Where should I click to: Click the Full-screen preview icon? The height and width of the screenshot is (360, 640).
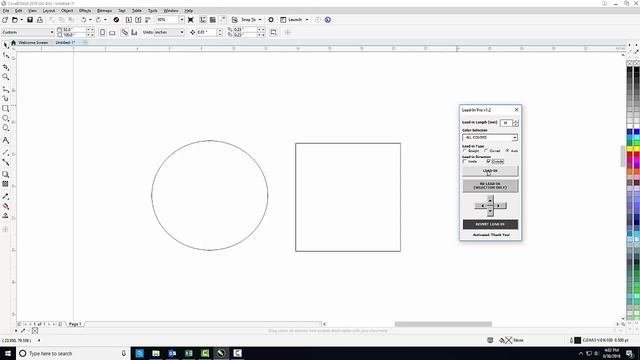click(x=191, y=20)
